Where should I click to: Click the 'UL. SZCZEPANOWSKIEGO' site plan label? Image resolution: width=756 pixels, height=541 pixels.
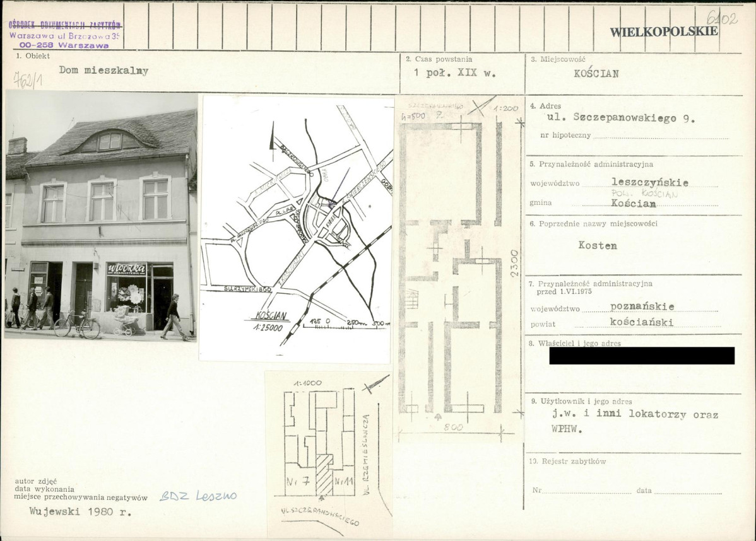pos(320,516)
